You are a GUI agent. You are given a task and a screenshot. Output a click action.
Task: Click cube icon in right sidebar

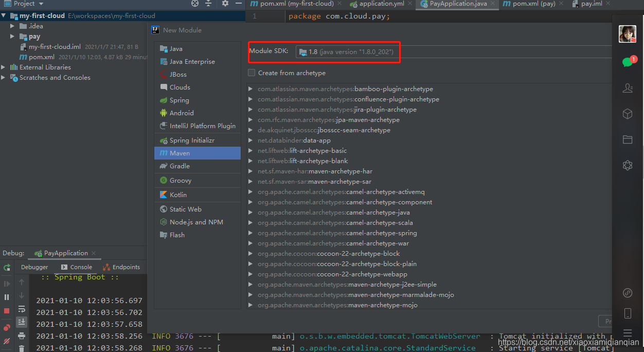tap(628, 114)
